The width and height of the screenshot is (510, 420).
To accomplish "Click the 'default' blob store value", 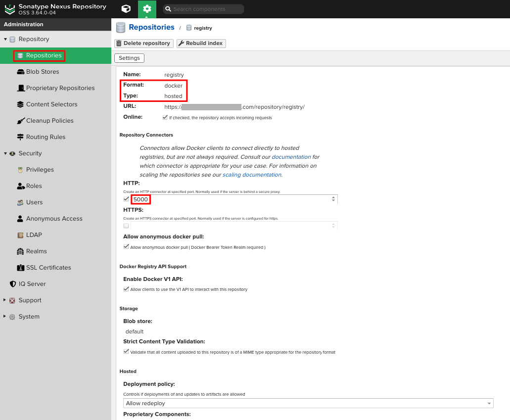I will point(135,331).
